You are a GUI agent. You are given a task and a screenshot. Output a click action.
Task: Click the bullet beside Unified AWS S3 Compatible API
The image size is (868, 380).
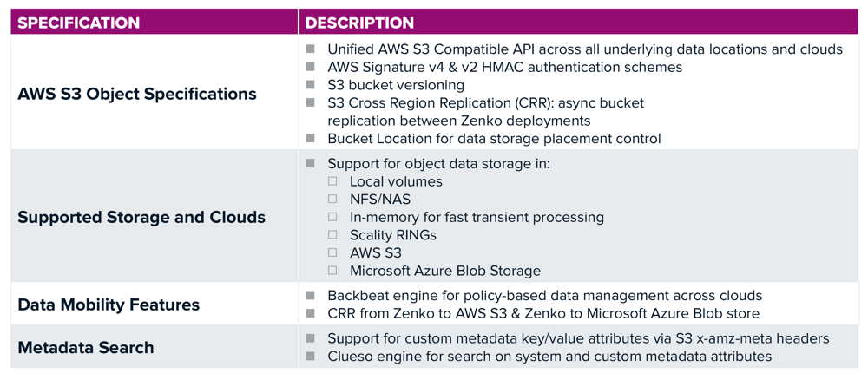tap(310, 49)
